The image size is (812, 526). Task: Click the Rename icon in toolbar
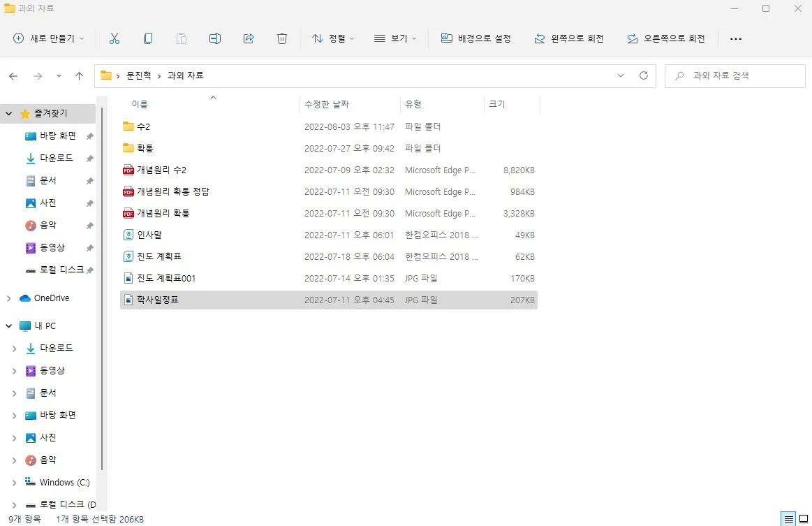pos(215,38)
